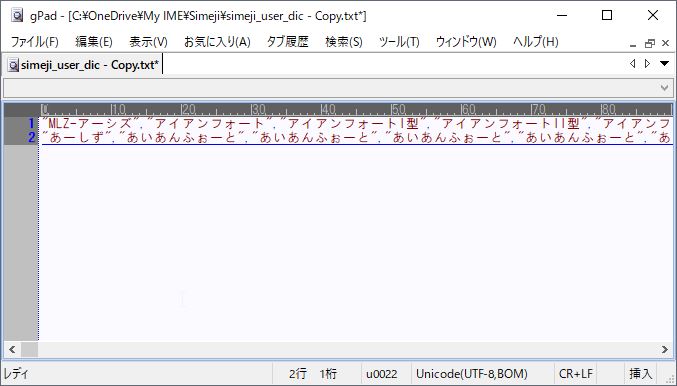
Task: Open the ツール(T) menu
Action: coord(399,42)
